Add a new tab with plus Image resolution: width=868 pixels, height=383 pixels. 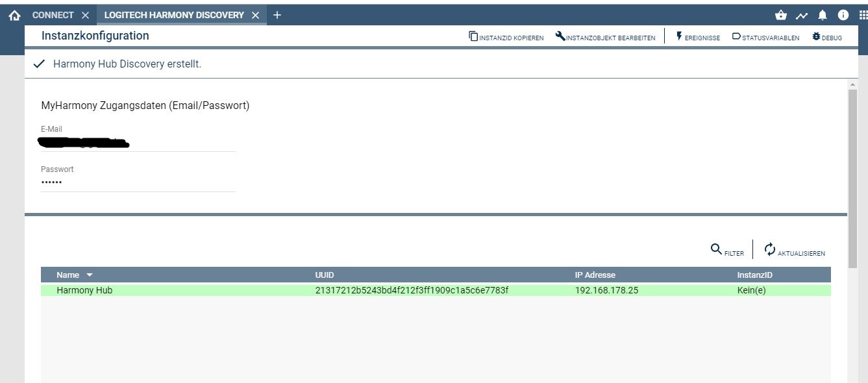coord(277,15)
